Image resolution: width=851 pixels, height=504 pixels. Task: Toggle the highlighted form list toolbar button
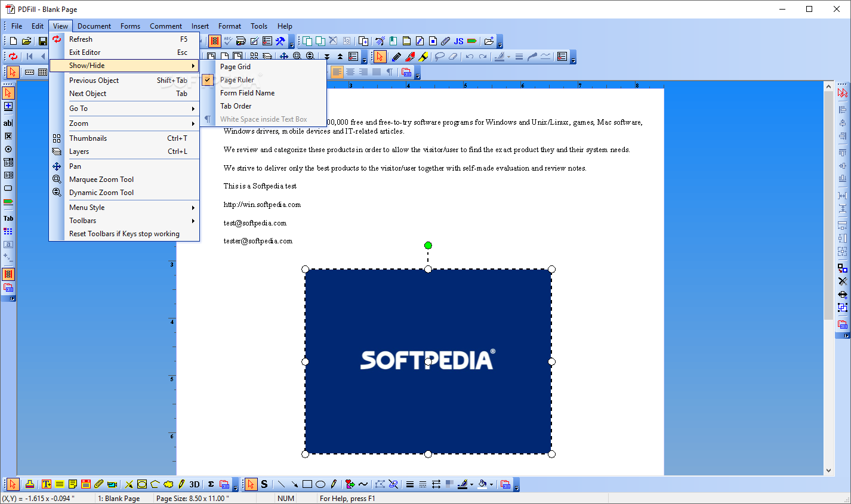tap(214, 41)
